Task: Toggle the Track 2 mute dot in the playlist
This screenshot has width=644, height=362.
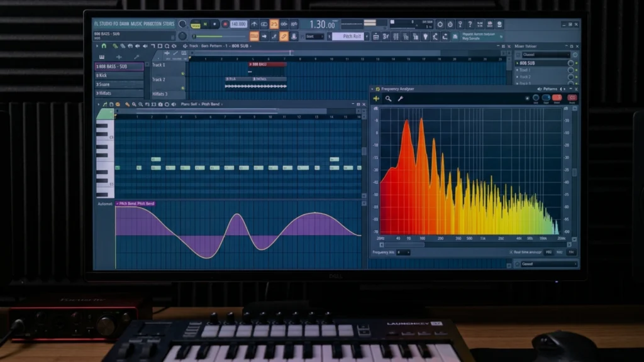Action: pyautogui.click(x=183, y=88)
